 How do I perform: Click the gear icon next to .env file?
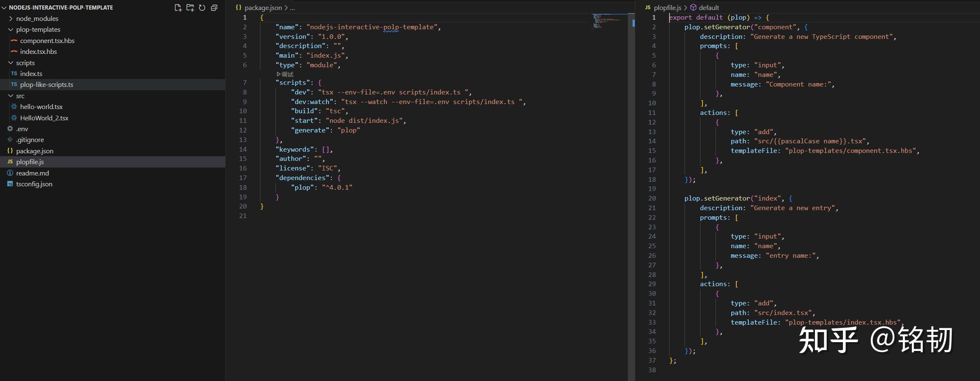(x=9, y=129)
